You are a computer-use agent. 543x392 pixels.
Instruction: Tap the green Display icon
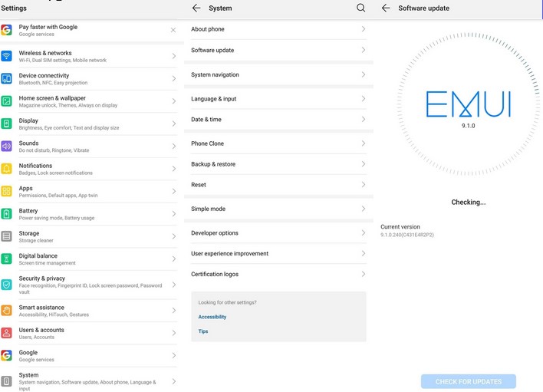click(6, 124)
